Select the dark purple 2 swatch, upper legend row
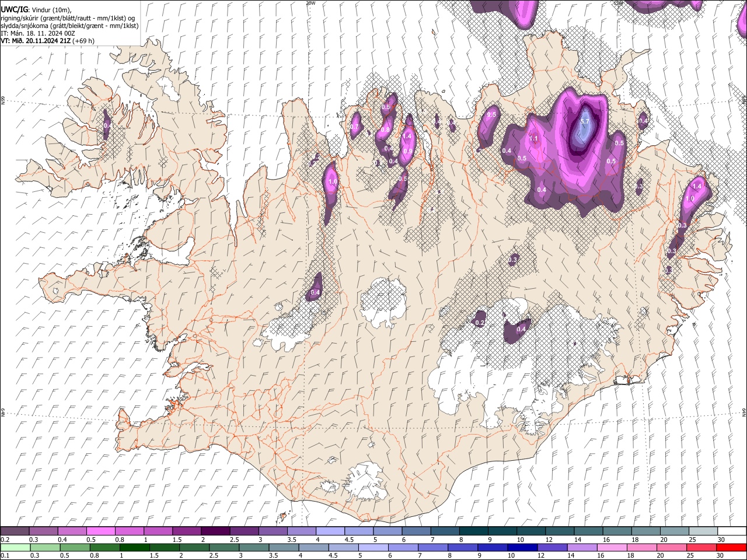This screenshot has width=747, height=560. point(215,531)
